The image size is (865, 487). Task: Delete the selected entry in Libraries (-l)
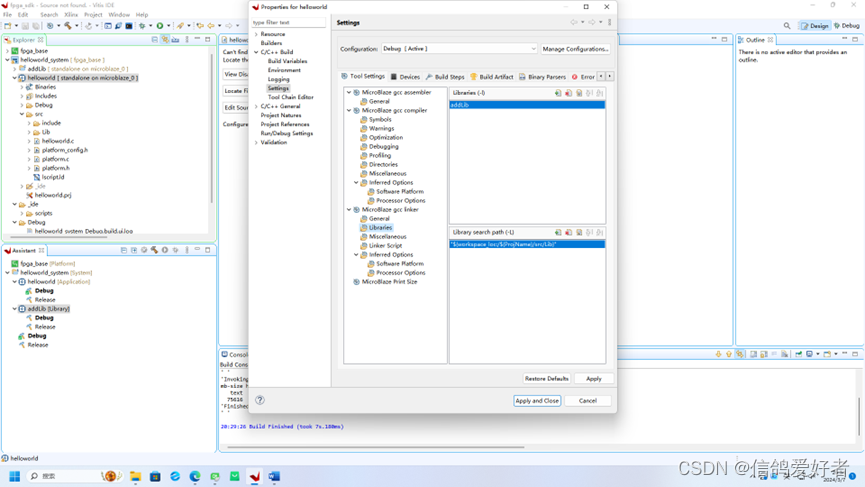click(x=568, y=93)
